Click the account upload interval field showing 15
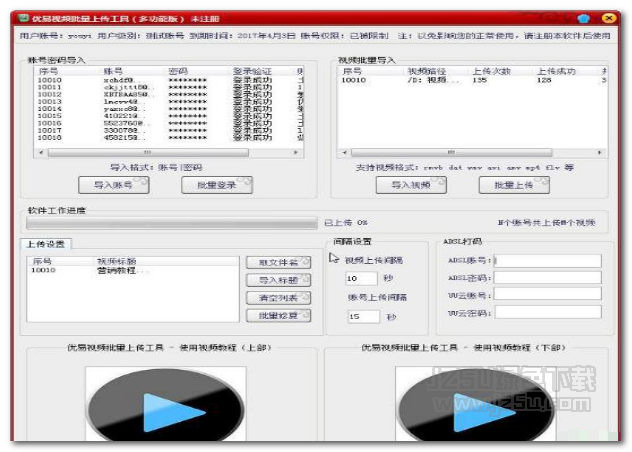Screen dimensions: 632x452 coord(363,317)
